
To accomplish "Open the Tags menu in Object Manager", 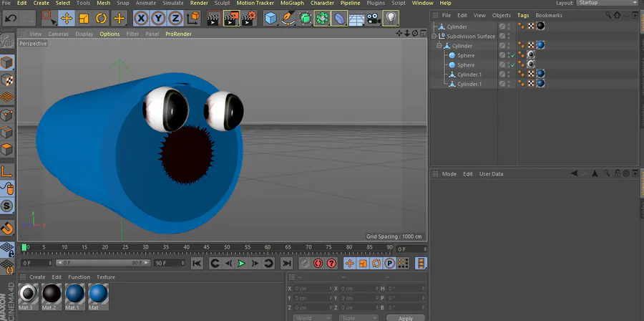I will click(x=523, y=15).
